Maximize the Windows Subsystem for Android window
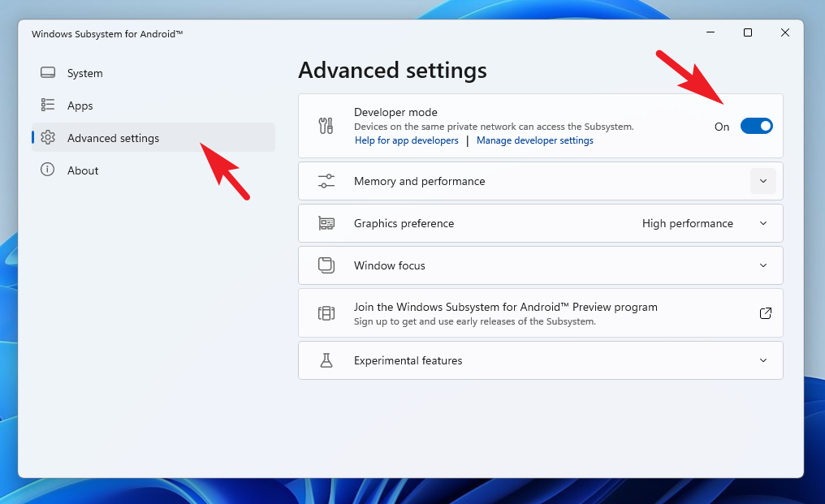The width and height of the screenshot is (825, 504). coord(748,32)
